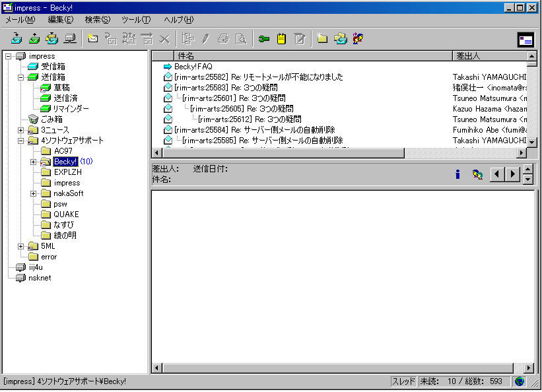This screenshot has width=542, height=392.
Task: Click message list horizontal scroll right arrow
Action: pyautogui.click(x=522, y=152)
